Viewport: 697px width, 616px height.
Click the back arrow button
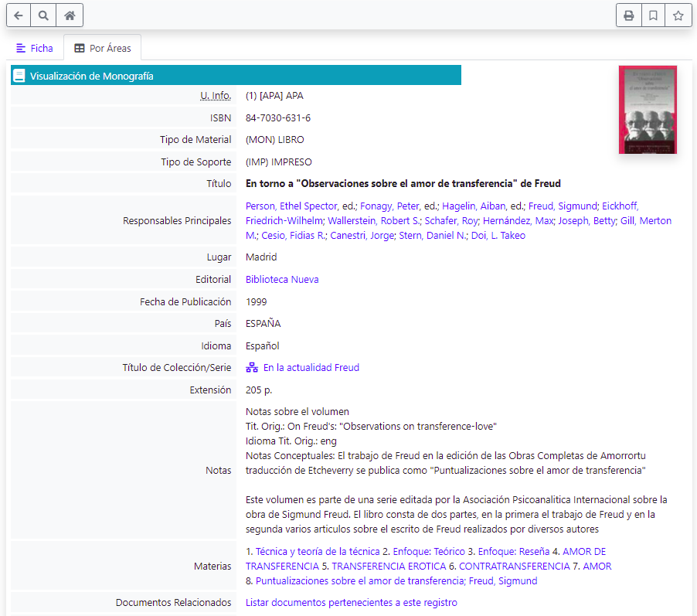(19, 15)
